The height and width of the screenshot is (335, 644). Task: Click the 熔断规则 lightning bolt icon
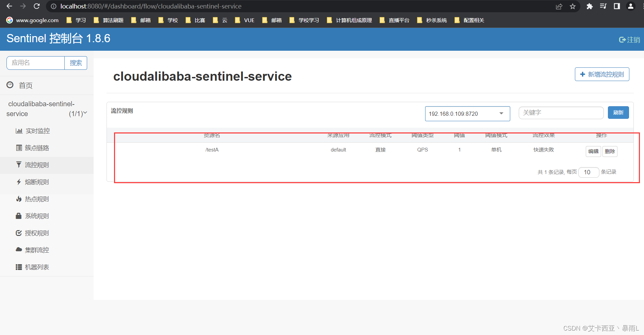point(19,182)
